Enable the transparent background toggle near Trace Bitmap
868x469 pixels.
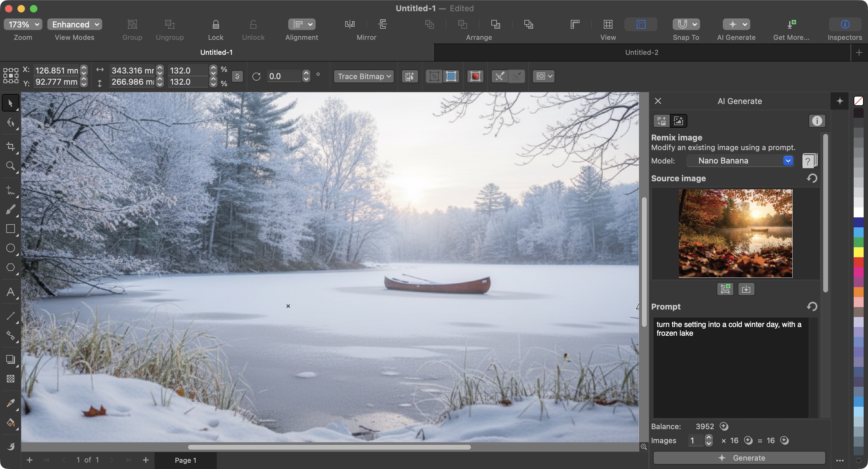click(x=451, y=76)
